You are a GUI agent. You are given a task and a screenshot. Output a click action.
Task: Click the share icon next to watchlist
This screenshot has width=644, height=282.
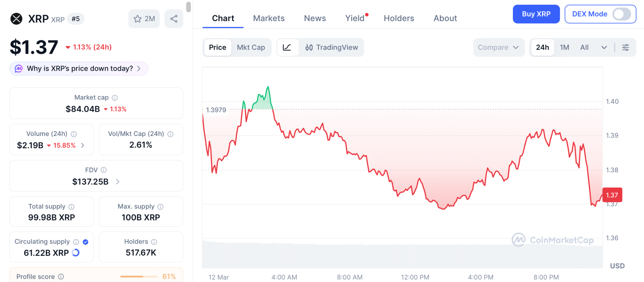point(174,19)
